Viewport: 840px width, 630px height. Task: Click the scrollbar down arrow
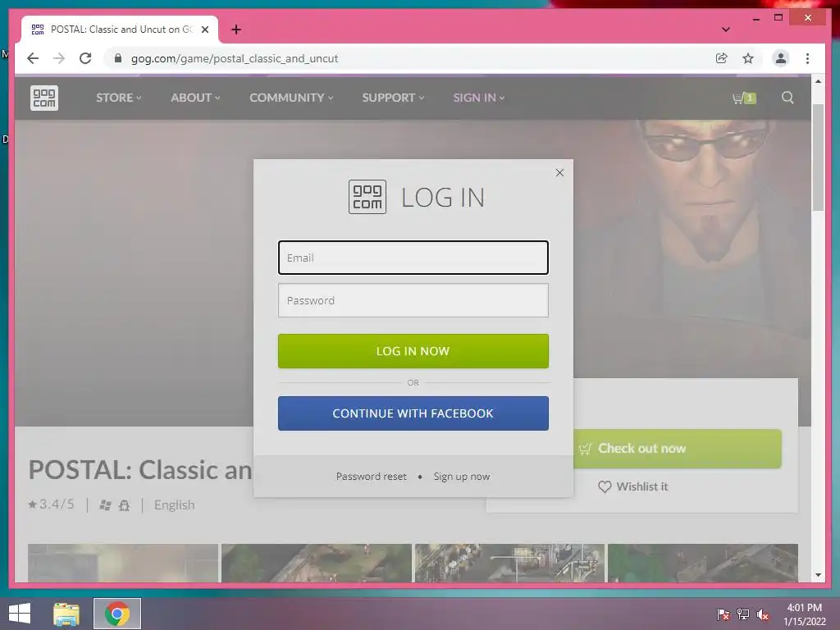(x=818, y=575)
